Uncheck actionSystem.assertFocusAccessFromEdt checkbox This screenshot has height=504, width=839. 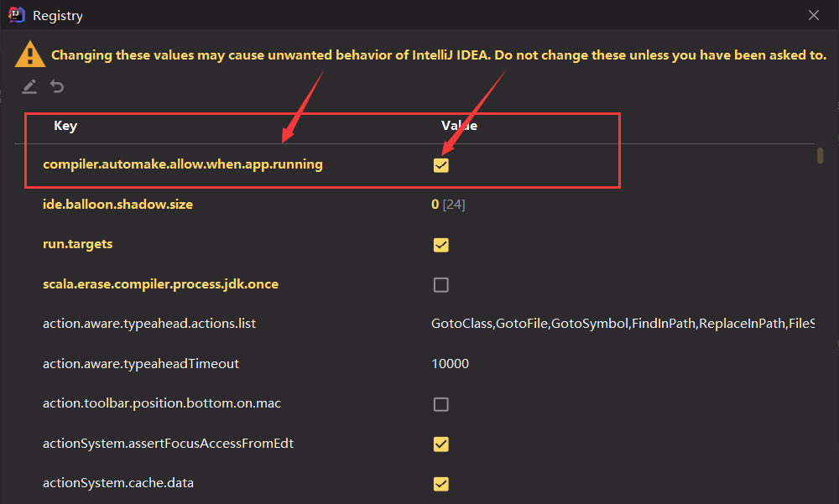[x=440, y=444]
